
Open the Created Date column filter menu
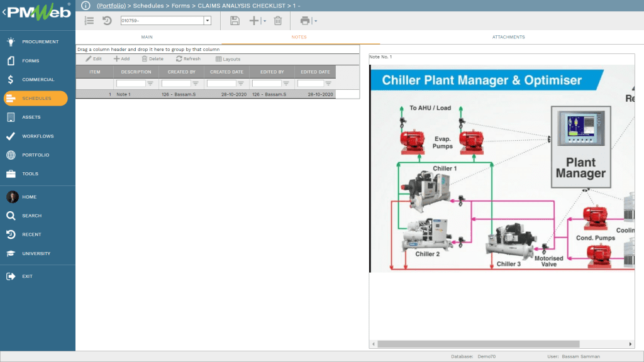pos(241,84)
